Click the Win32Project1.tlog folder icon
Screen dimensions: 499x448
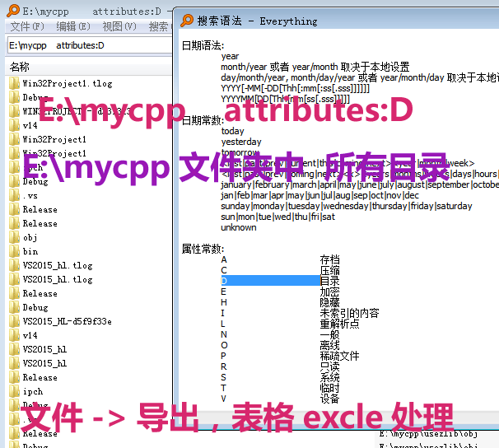pos(14,83)
